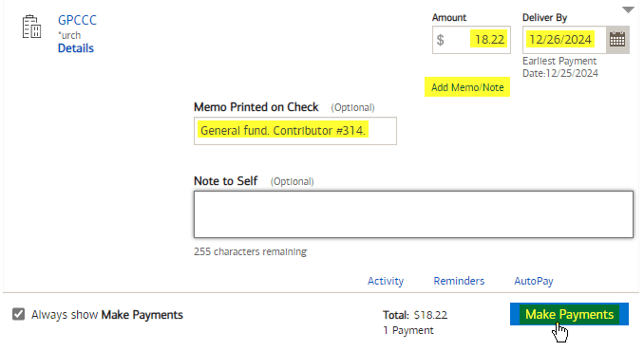Open the payee Details link
This screenshot has height=351, width=644.
[76, 48]
